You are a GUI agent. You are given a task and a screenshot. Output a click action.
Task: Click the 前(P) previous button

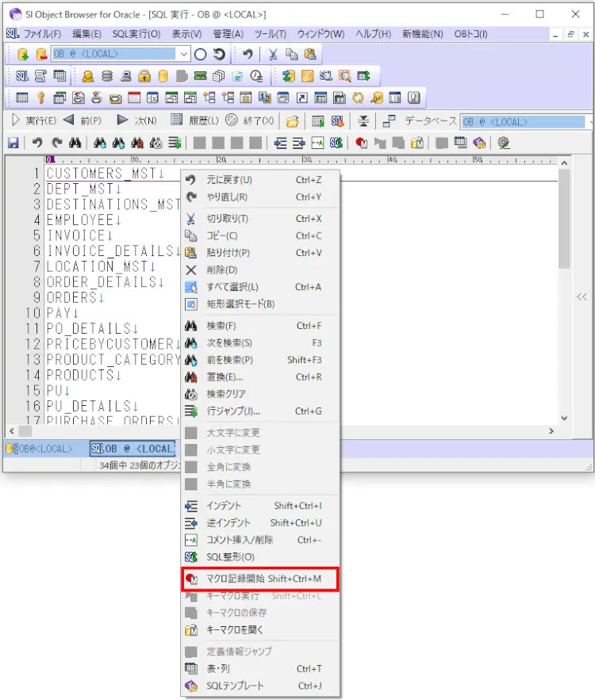coord(83,120)
